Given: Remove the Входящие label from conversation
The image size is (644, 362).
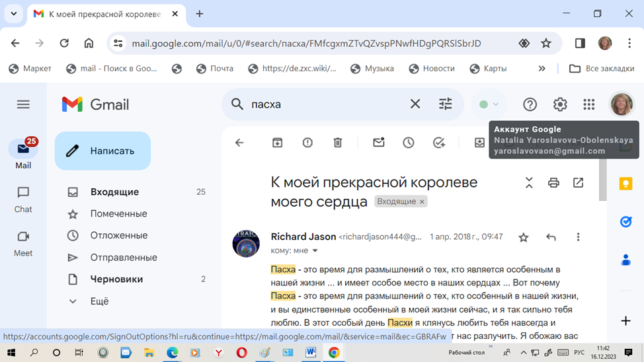Looking at the screenshot, I should (x=422, y=201).
